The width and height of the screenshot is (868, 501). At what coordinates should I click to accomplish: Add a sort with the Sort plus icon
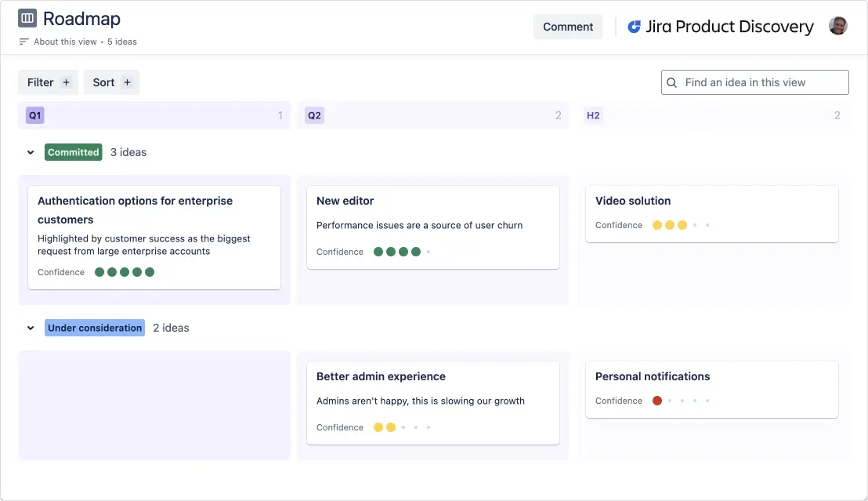click(x=128, y=82)
